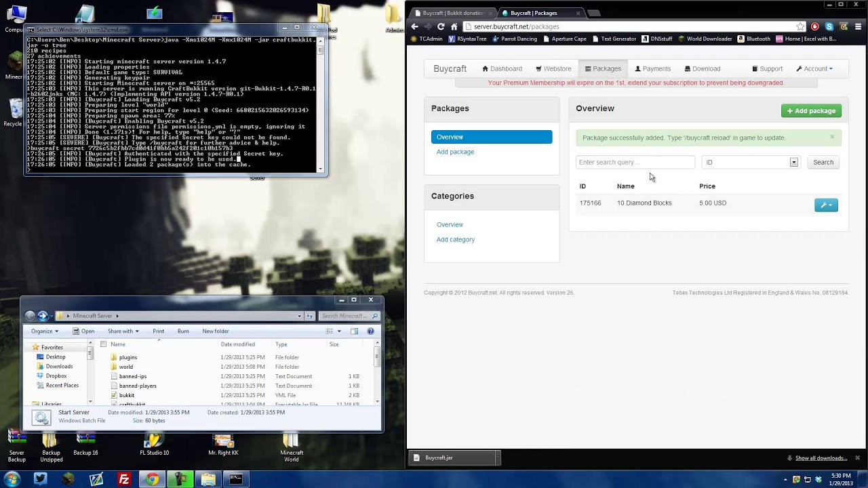The image size is (868, 488).
Task: Open Explorer view options dropdown arrow
Action: click(339, 331)
